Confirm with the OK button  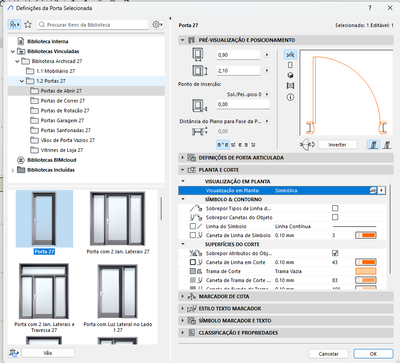click(373, 354)
